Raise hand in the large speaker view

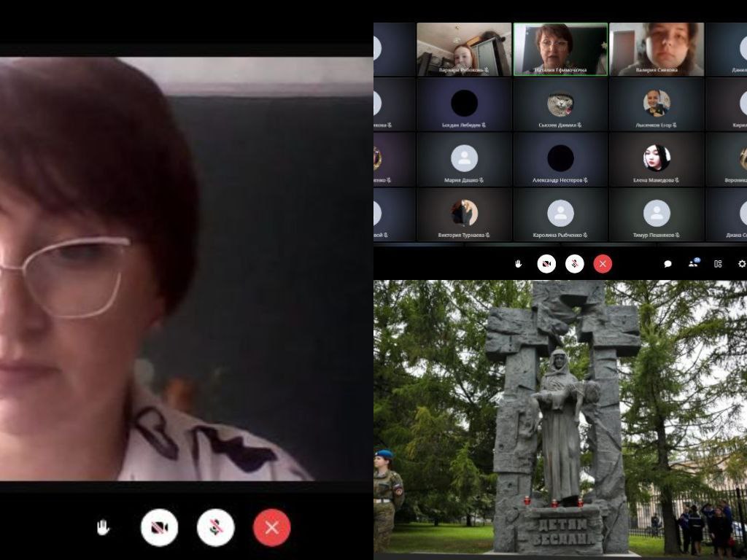coord(103,528)
